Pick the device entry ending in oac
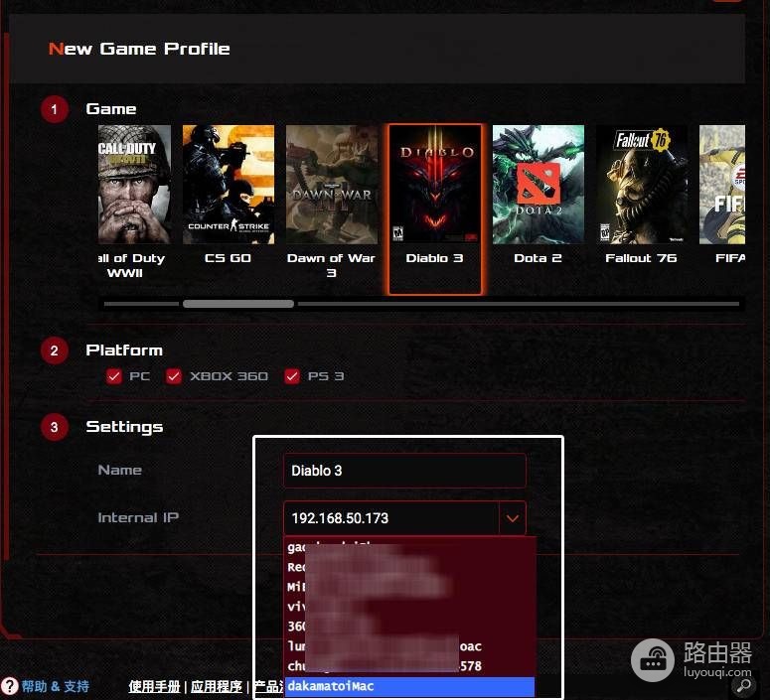The height and width of the screenshot is (700, 770). tap(409, 646)
